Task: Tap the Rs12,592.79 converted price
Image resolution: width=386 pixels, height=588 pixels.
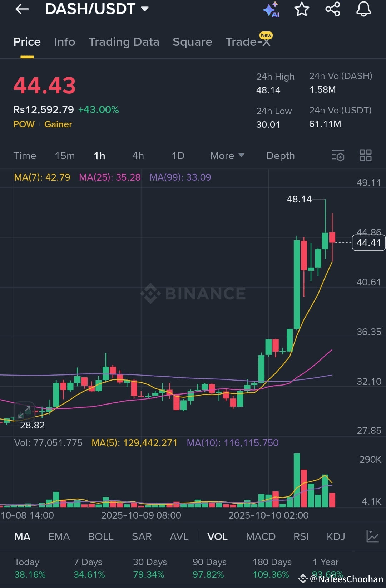Action: tap(44, 109)
